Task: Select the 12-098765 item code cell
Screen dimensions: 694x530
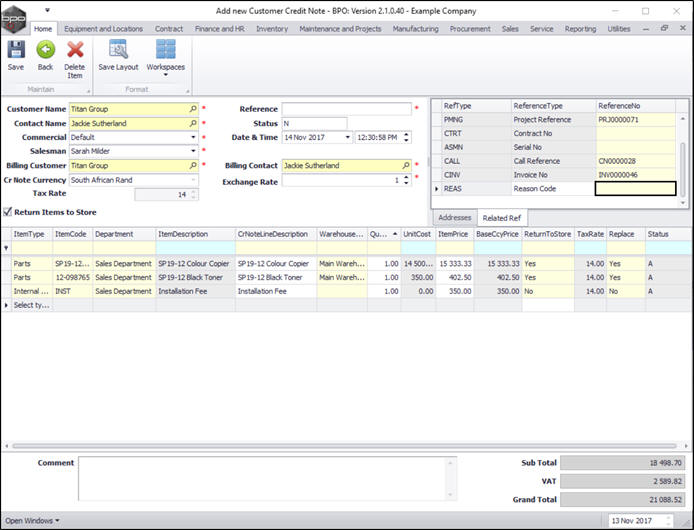Action: click(73, 277)
